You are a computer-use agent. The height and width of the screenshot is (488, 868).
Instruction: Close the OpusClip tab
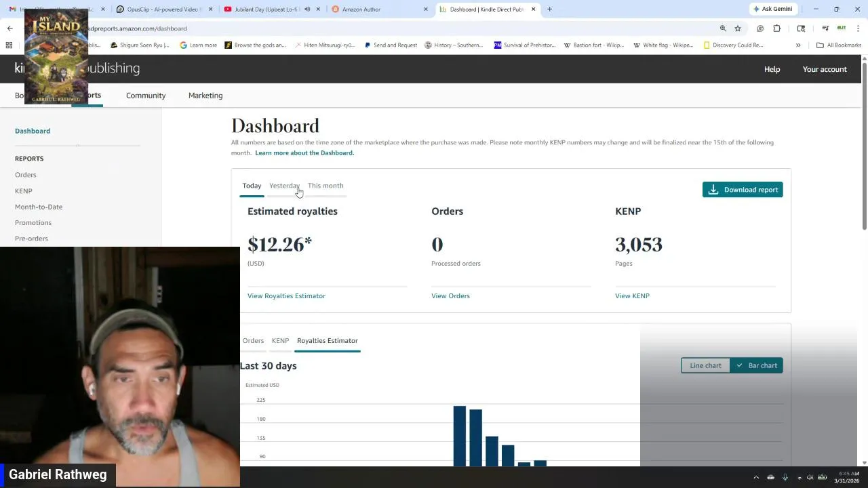(210, 9)
